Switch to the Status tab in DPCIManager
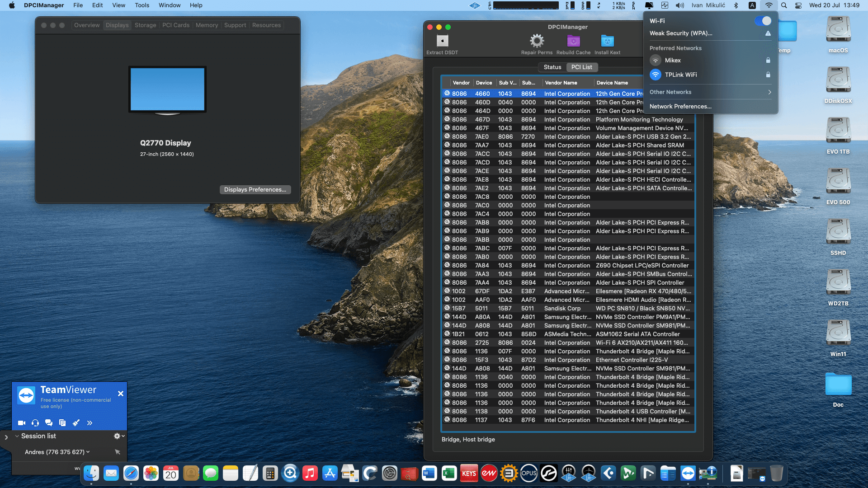The image size is (868, 488). click(552, 67)
